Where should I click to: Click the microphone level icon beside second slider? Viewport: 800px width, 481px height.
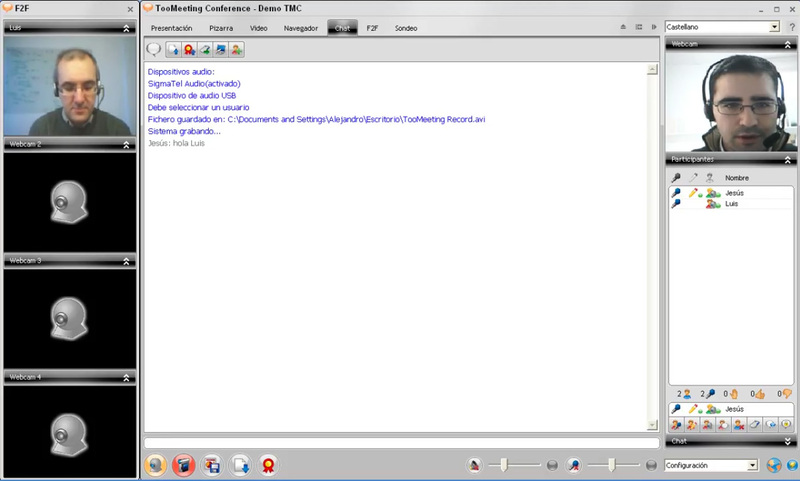point(574,465)
